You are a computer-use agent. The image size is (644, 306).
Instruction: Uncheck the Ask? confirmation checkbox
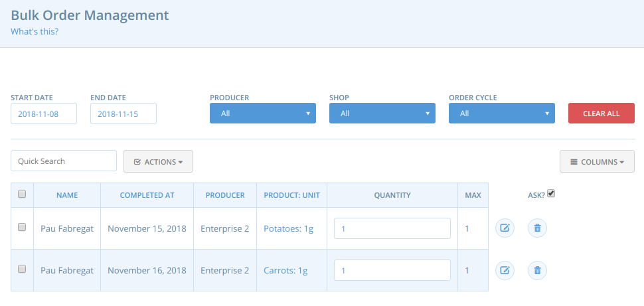click(551, 193)
